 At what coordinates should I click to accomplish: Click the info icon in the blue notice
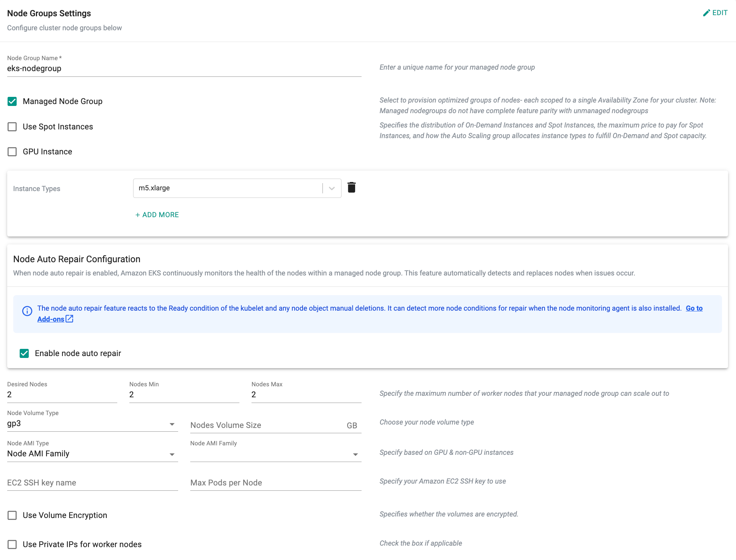coord(27,311)
